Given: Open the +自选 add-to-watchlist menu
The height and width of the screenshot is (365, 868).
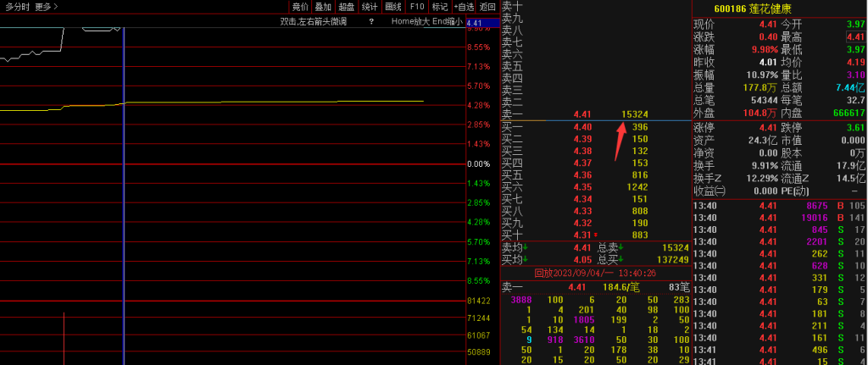Looking at the screenshot, I should coord(464,7).
